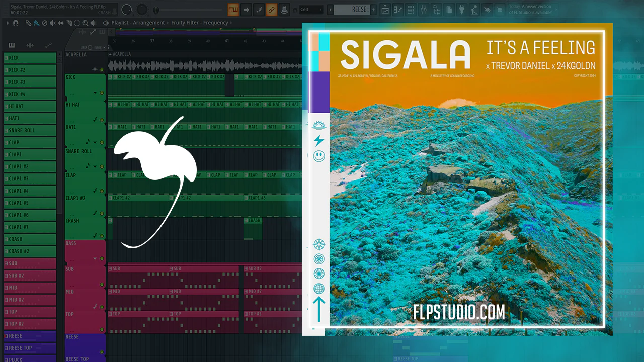Toggle the HAT1 track mute LED
Image resolution: width=644 pixels, height=362 pixels.
(102, 143)
